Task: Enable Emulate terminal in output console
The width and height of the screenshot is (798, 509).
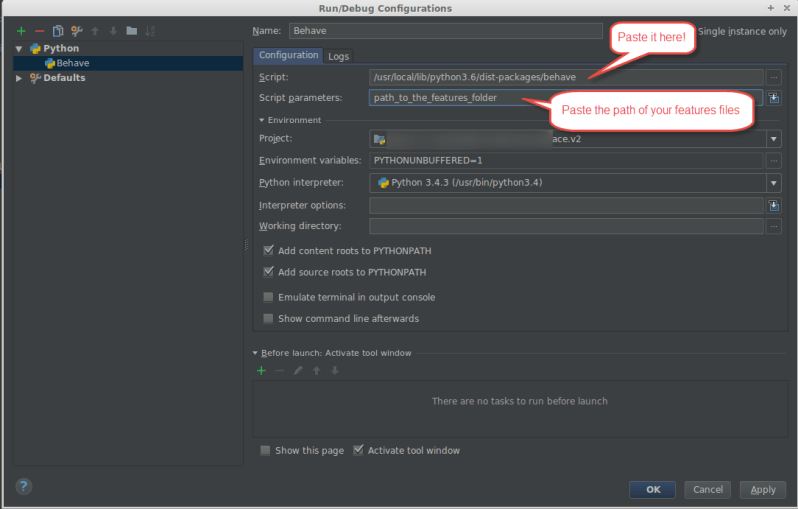Action: click(x=268, y=297)
